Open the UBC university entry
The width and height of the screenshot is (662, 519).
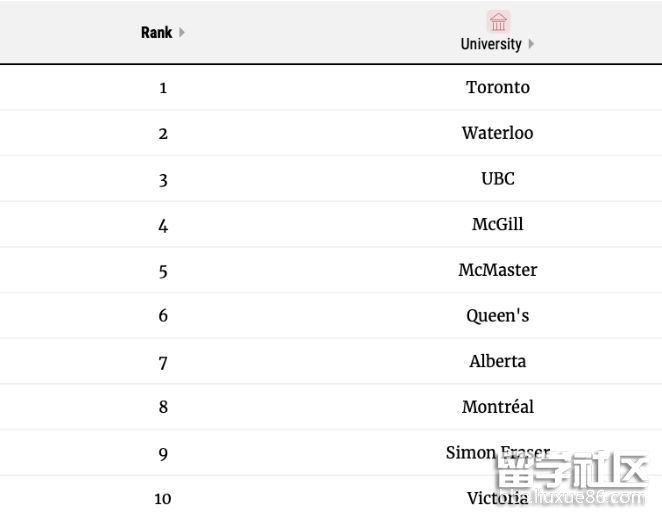(498, 179)
